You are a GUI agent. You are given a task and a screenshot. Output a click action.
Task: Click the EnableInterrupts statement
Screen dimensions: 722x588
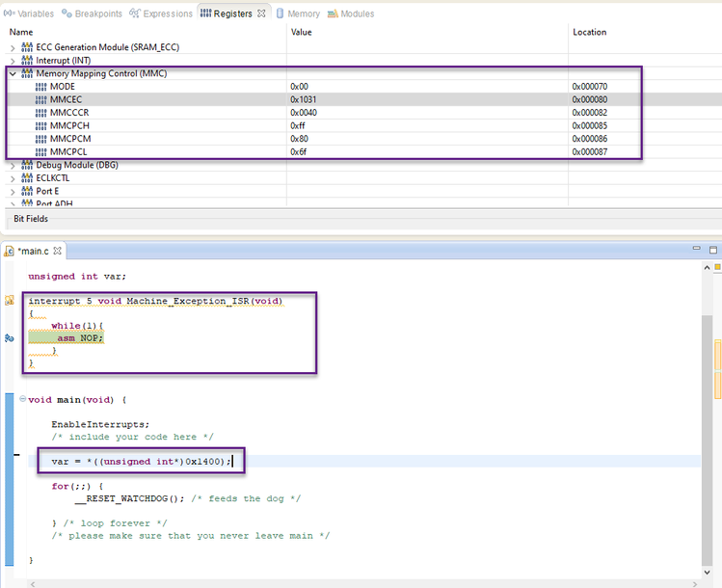click(100, 424)
